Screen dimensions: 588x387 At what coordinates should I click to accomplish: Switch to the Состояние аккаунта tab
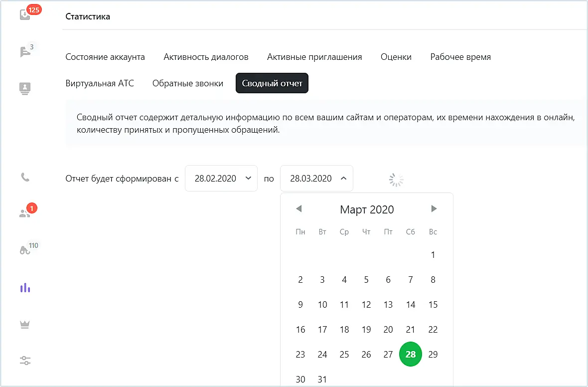pyautogui.click(x=105, y=57)
